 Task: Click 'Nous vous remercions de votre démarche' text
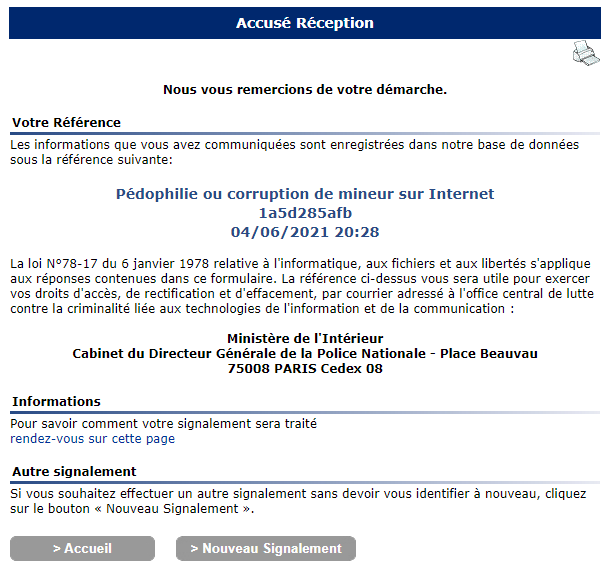(305, 89)
